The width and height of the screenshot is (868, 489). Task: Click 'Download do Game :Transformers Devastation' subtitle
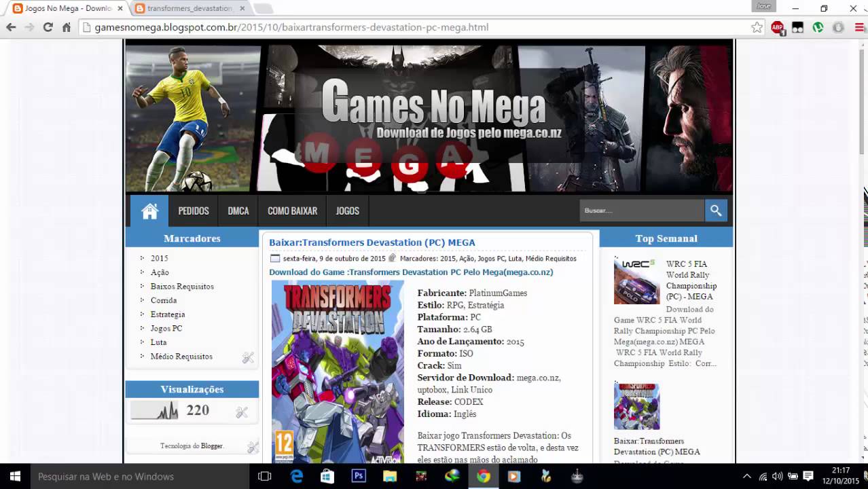(x=411, y=272)
